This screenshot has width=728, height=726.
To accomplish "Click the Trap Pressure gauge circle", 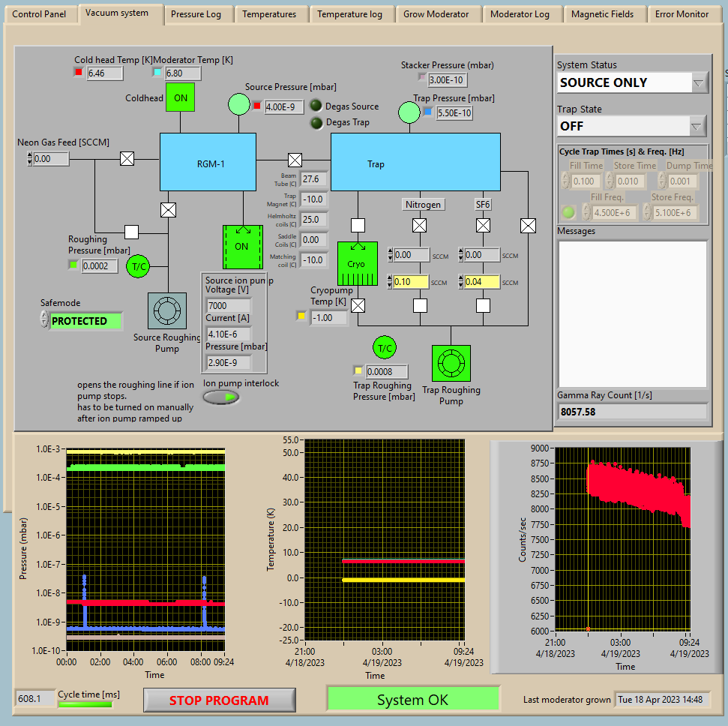I will (x=409, y=112).
